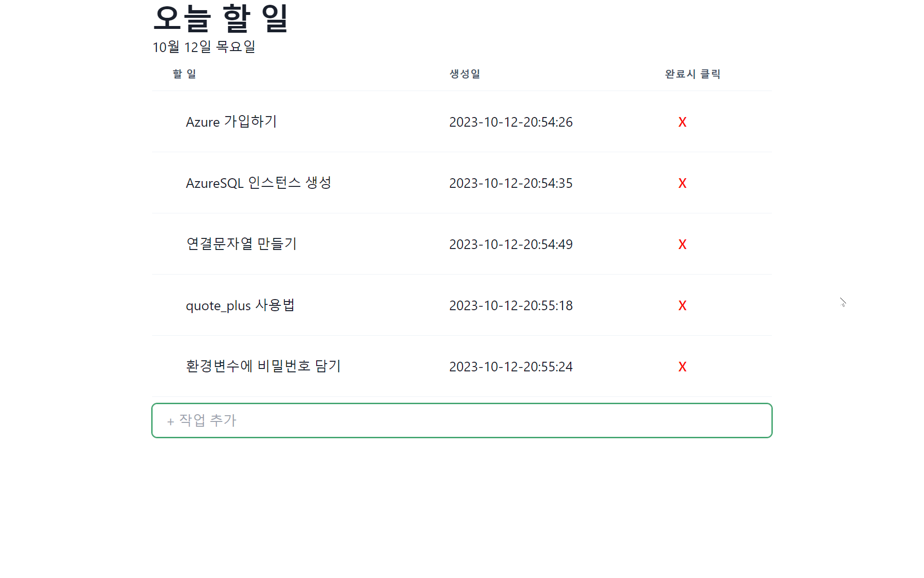Click red X for Azure 가입하기 task
This screenshot has height=578, width=924.
[682, 122]
